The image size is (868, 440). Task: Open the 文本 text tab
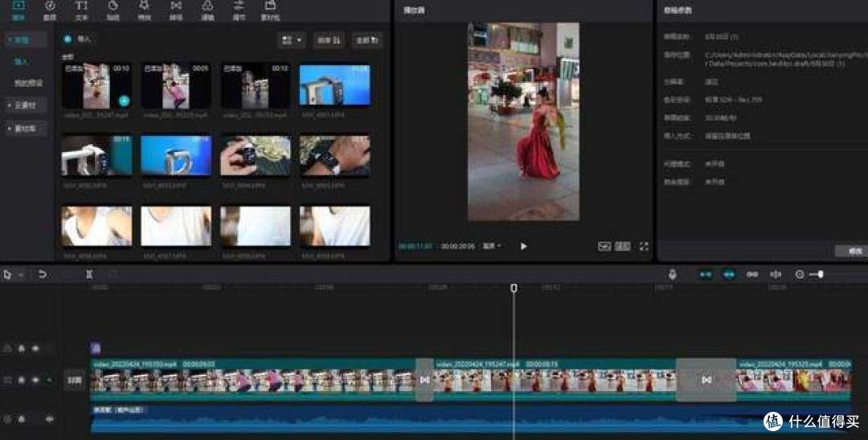(x=81, y=10)
